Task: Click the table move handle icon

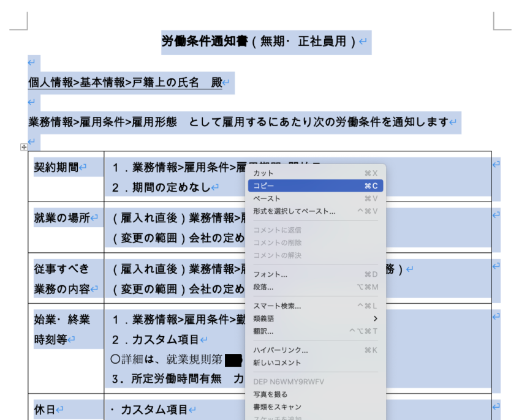Action: [x=24, y=147]
